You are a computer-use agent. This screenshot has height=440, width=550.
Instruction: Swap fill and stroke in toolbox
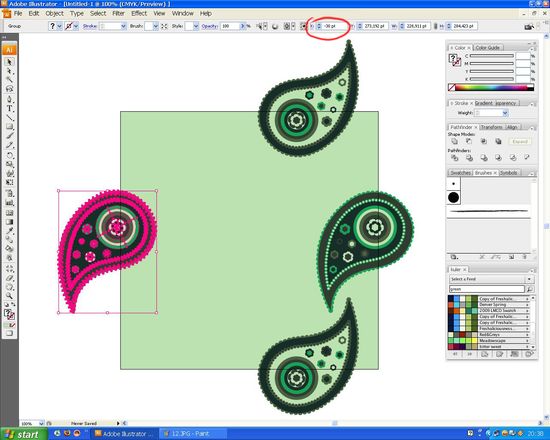pyautogui.click(x=13, y=305)
